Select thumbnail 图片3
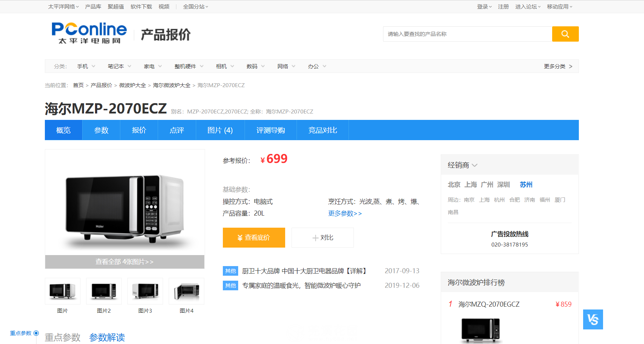This screenshot has height=344, width=644. [x=145, y=291]
